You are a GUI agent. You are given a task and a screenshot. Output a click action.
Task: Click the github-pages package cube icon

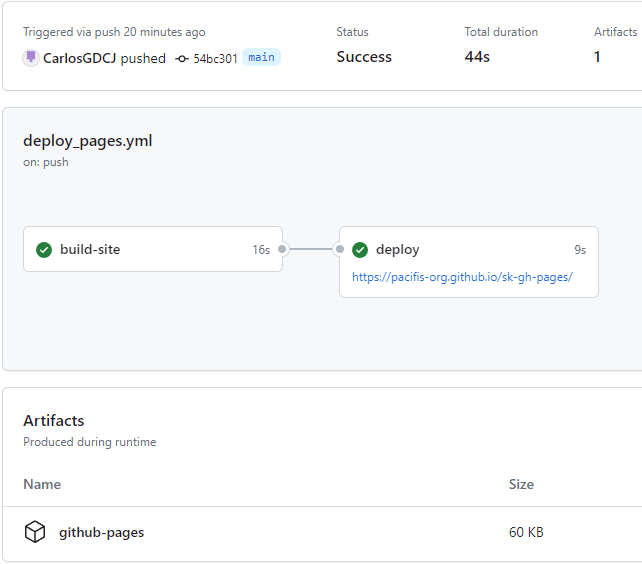pyautogui.click(x=35, y=532)
